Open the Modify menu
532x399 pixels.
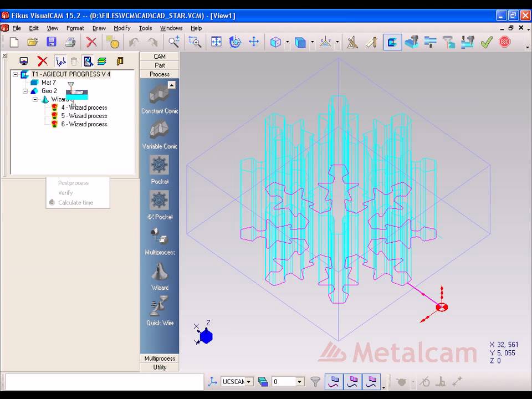click(x=122, y=28)
